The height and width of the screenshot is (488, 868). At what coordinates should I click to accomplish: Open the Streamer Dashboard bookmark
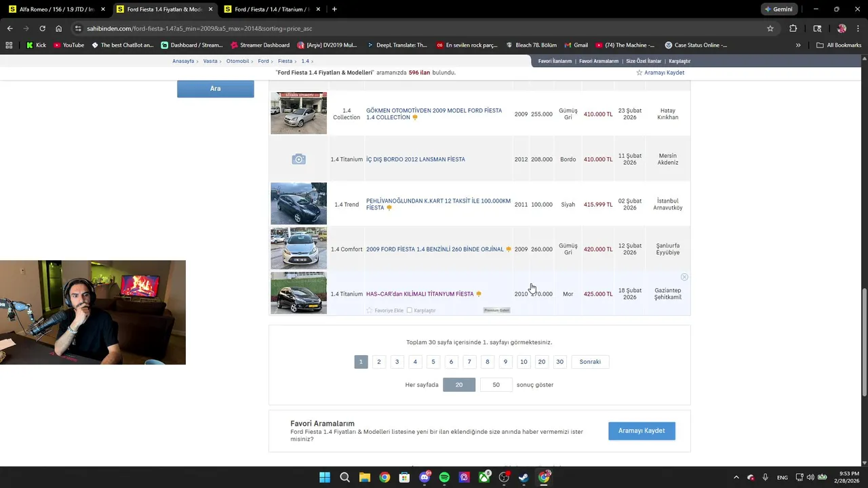(260, 45)
